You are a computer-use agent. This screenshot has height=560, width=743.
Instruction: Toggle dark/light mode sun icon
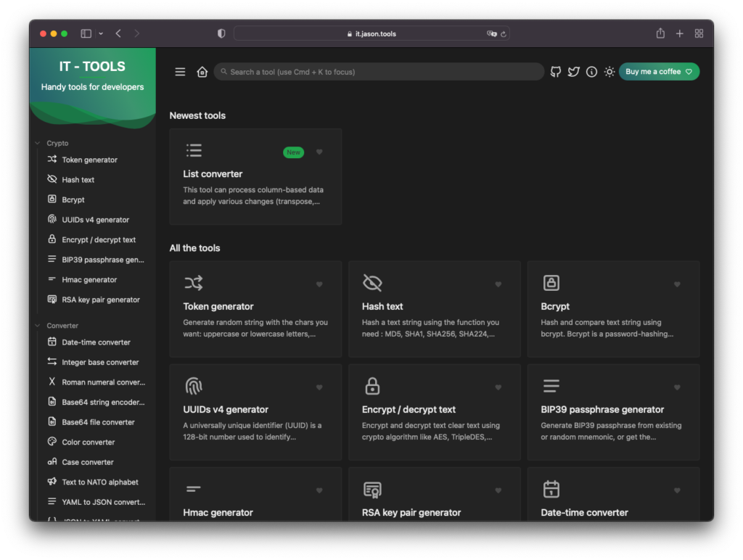(x=609, y=72)
